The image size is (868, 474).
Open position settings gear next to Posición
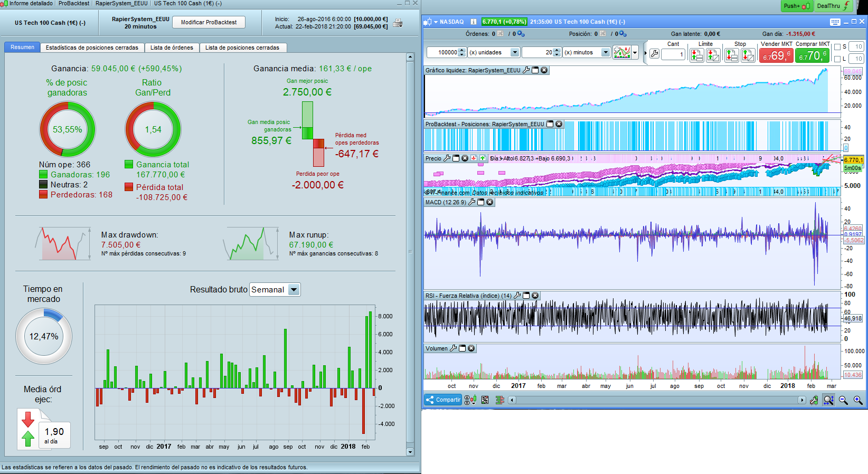622,34
